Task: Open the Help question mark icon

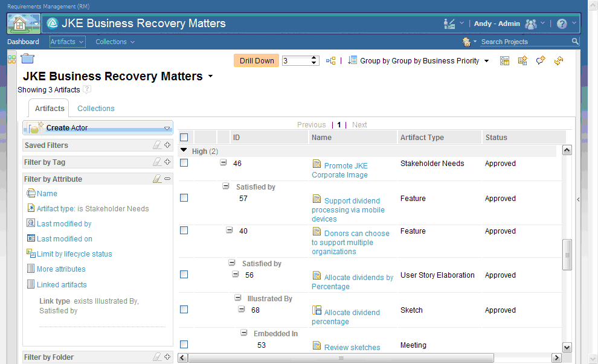Action: pos(562,24)
